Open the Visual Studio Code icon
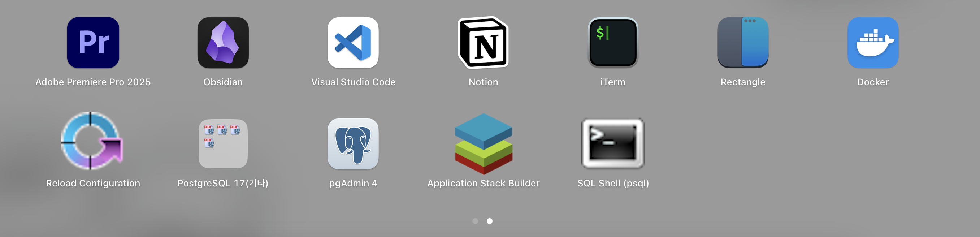The width and height of the screenshot is (980, 237). pyautogui.click(x=353, y=43)
